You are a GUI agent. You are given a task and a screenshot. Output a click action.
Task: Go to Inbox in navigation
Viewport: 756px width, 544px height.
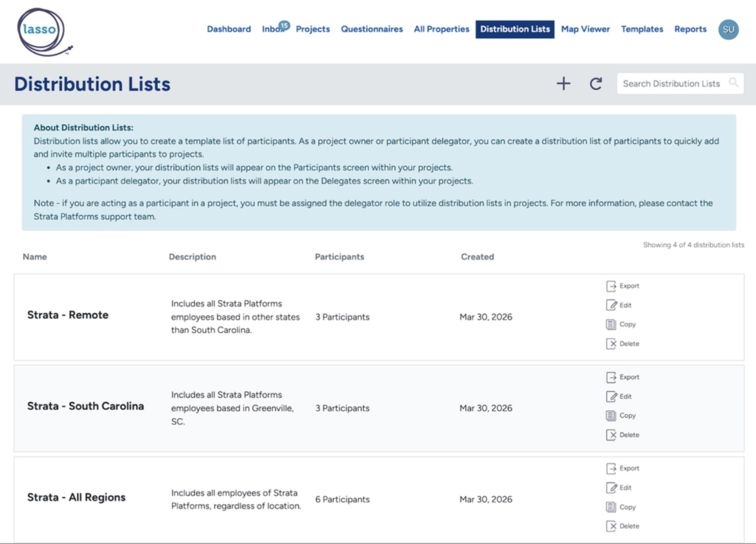click(x=272, y=29)
